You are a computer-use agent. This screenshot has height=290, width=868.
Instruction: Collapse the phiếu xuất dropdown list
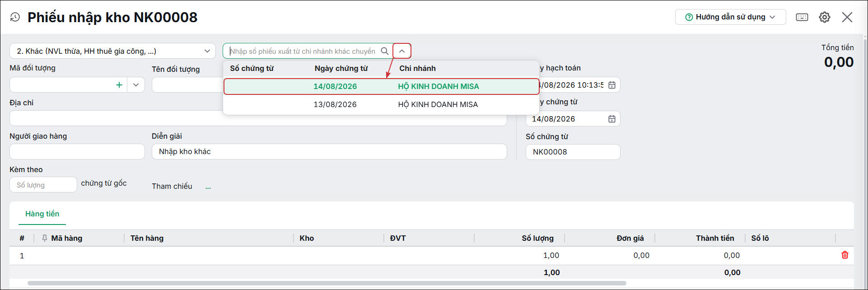click(402, 51)
